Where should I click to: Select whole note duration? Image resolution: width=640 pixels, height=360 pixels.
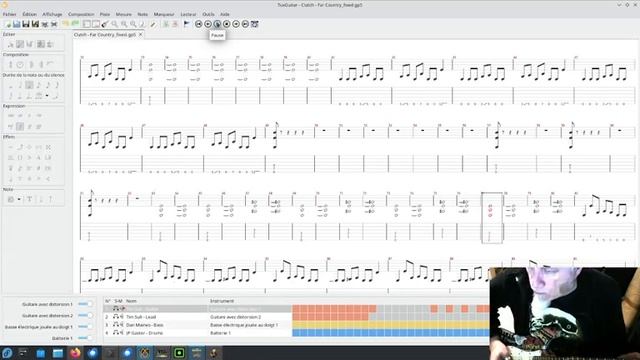click(x=11, y=85)
